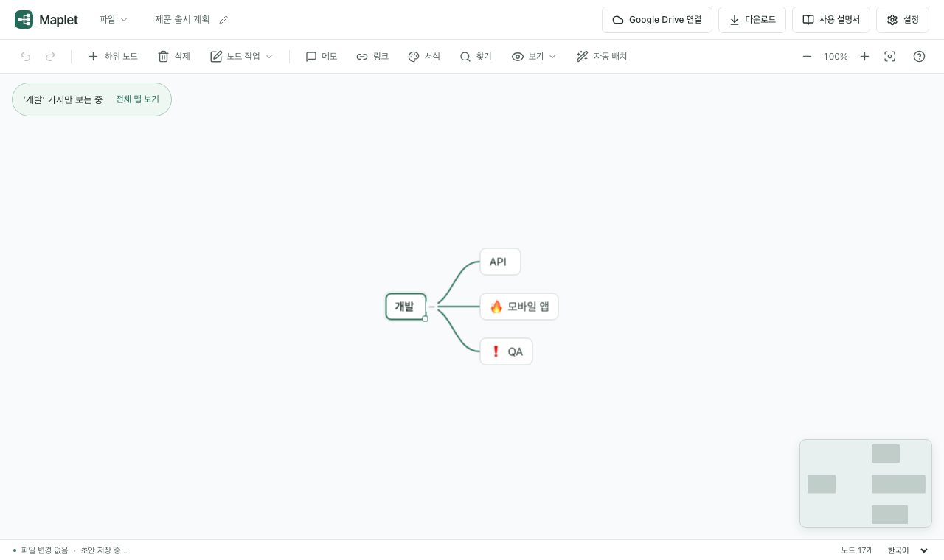The width and height of the screenshot is (944, 560).
Task: Select the 모바일 앱 node
Action: [519, 307]
